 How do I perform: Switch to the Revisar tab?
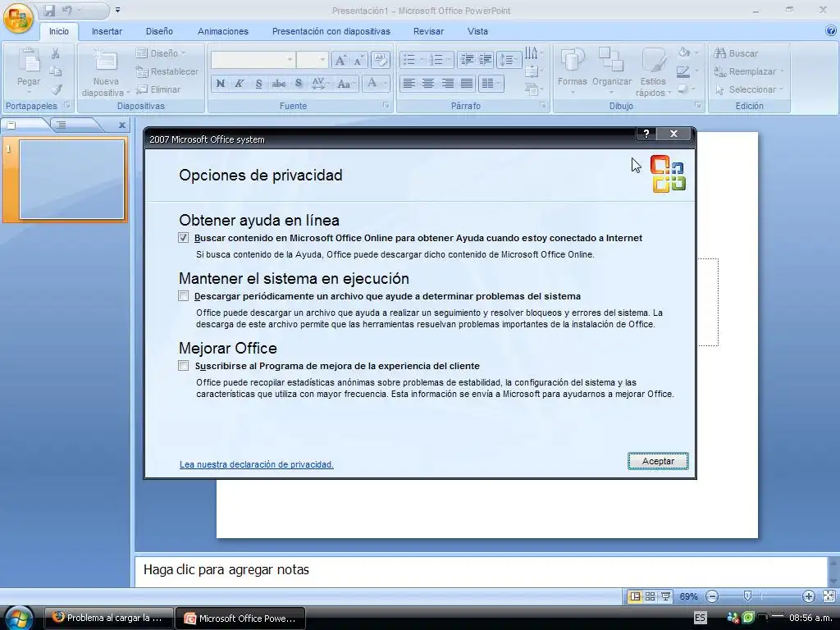[x=428, y=31]
